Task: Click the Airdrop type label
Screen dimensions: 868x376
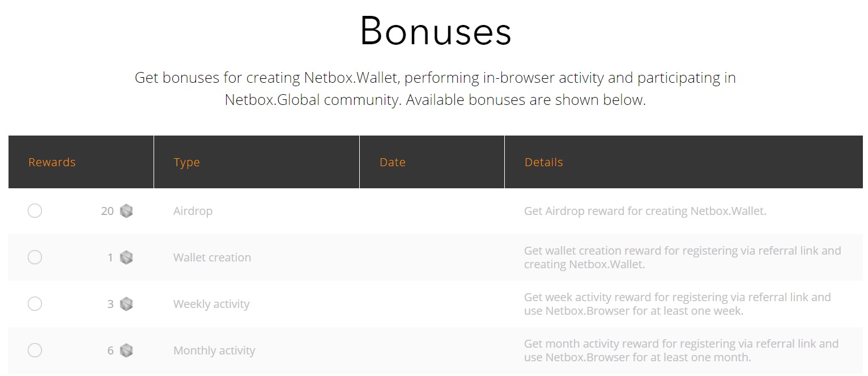Action: 193,211
